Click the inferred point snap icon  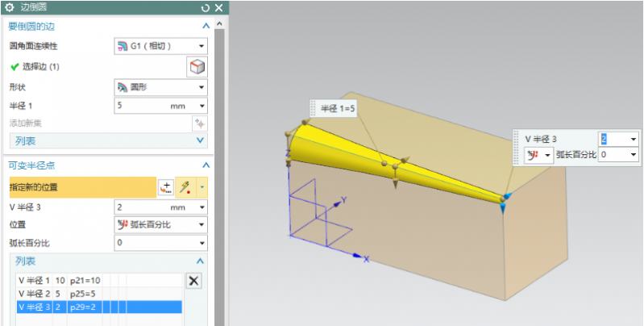click(x=185, y=187)
